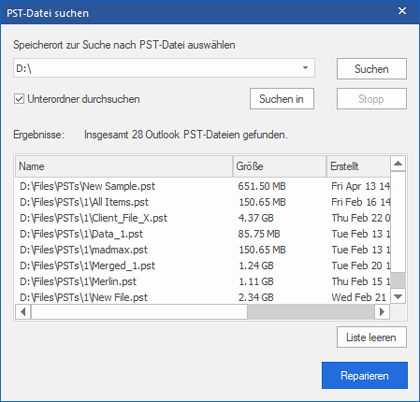Sort results by the Größe column header
This screenshot has width=420, height=402.
279,166
